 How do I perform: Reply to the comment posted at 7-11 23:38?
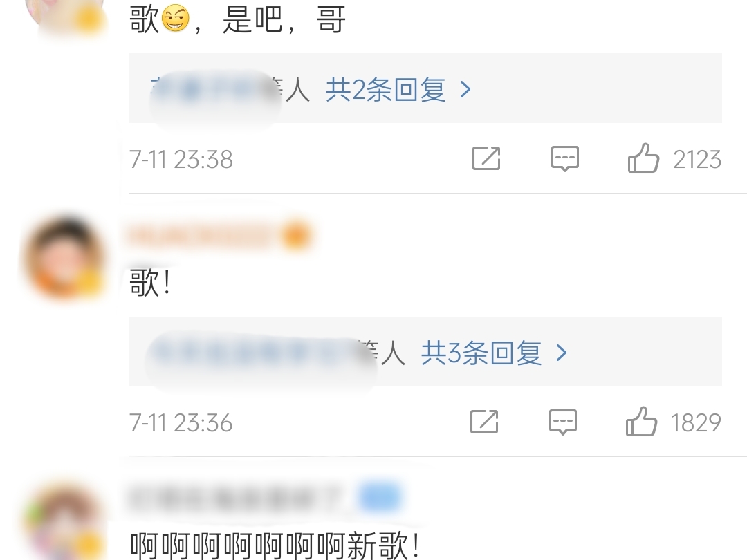point(565,158)
